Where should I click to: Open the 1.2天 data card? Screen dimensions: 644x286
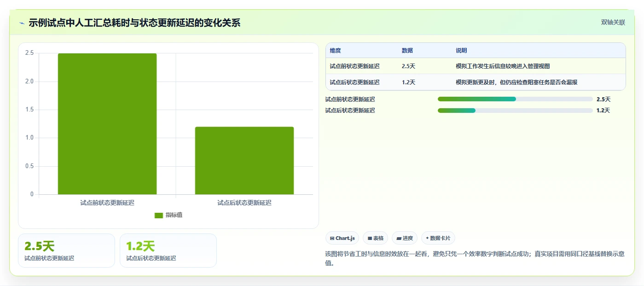[168, 251]
